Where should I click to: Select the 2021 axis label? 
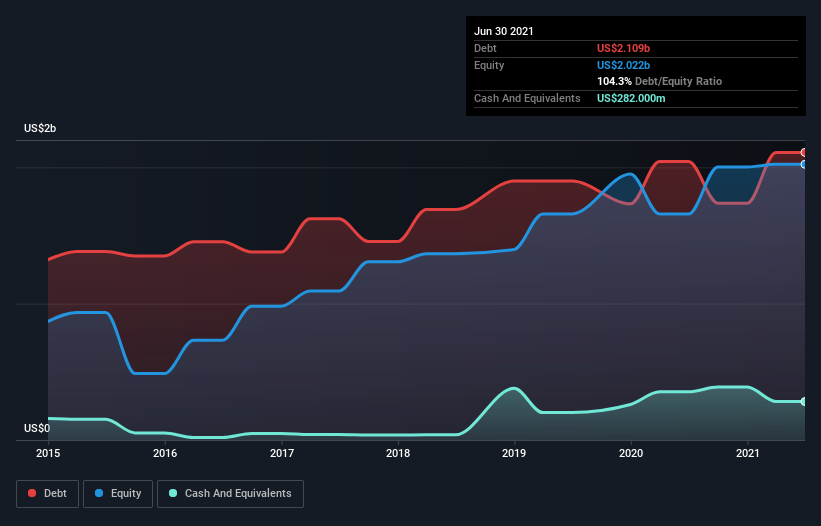click(x=748, y=453)
